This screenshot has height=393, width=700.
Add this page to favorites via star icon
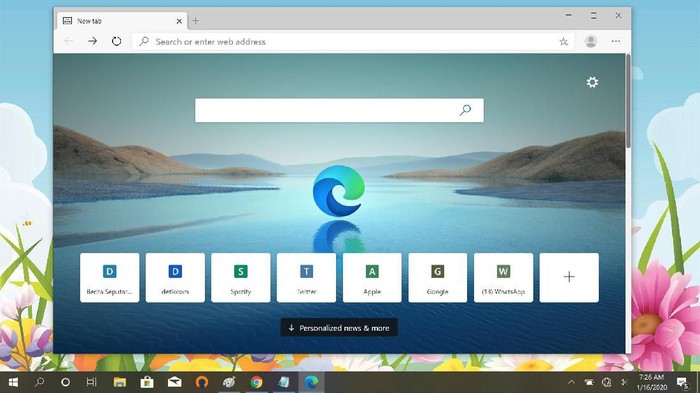tap(564, 42)
